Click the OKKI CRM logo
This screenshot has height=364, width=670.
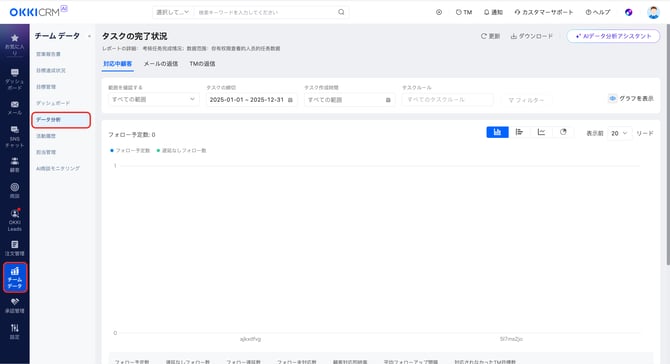click(x=38, y=12)
